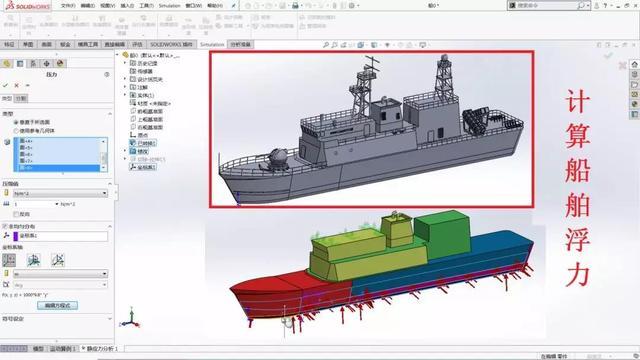The image size is (640, 360).
Task: Open the FeatureManager tree tab icon
Action: click(7, 63)
